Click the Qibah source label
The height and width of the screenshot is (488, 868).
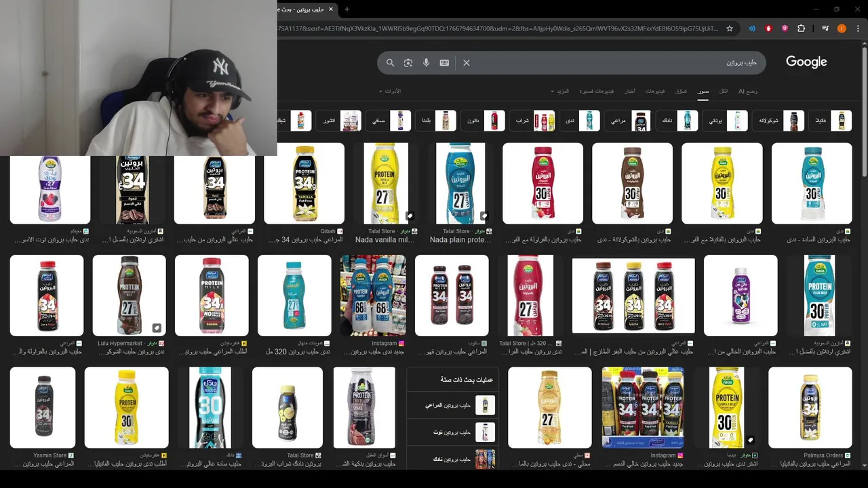click(x=328, y=231)
